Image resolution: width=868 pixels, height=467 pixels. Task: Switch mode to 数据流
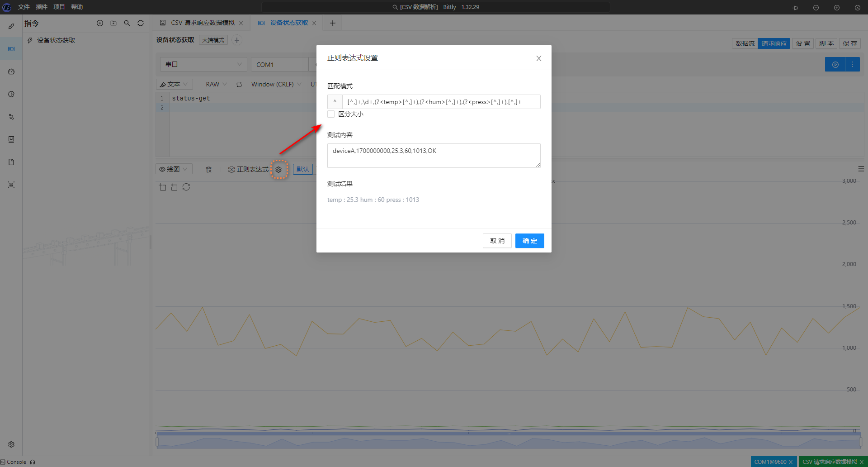[x=745, y=43]
